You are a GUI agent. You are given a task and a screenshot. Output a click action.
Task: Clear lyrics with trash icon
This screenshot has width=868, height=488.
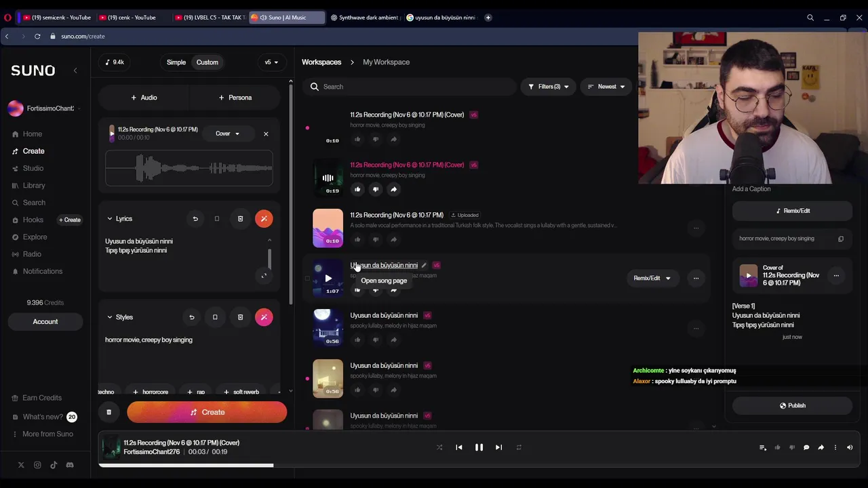pyautogui.click(x=240, y=219)
